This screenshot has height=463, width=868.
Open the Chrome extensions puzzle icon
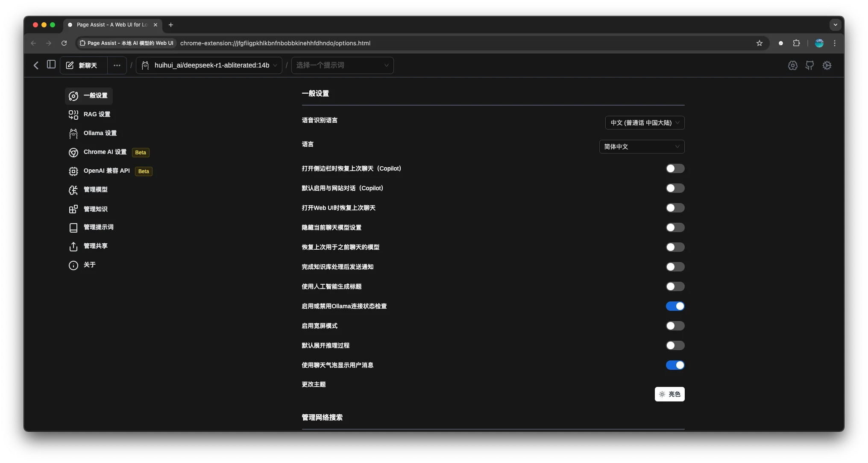coord(796,43)
